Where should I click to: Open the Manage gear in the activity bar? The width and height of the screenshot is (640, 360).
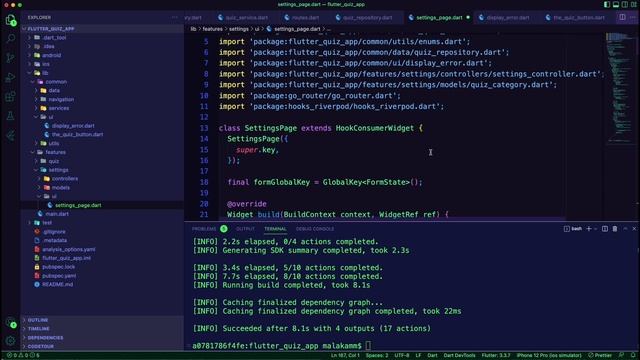point(10,340)
